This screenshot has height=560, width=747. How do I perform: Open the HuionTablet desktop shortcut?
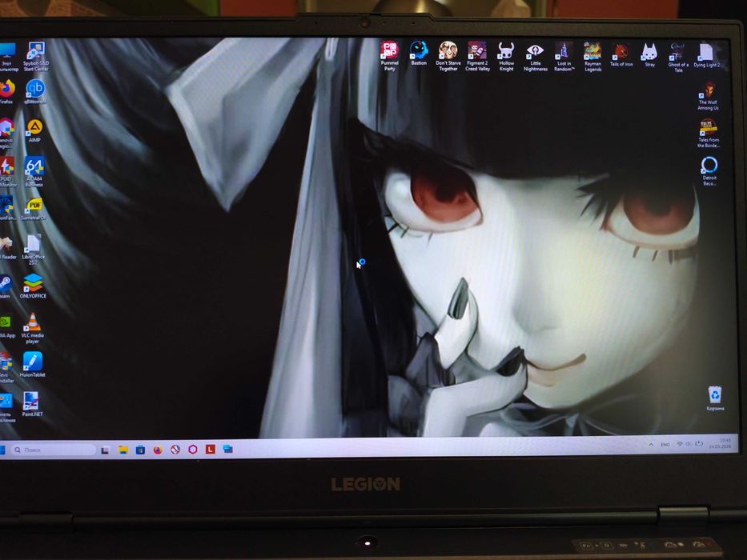32,365
